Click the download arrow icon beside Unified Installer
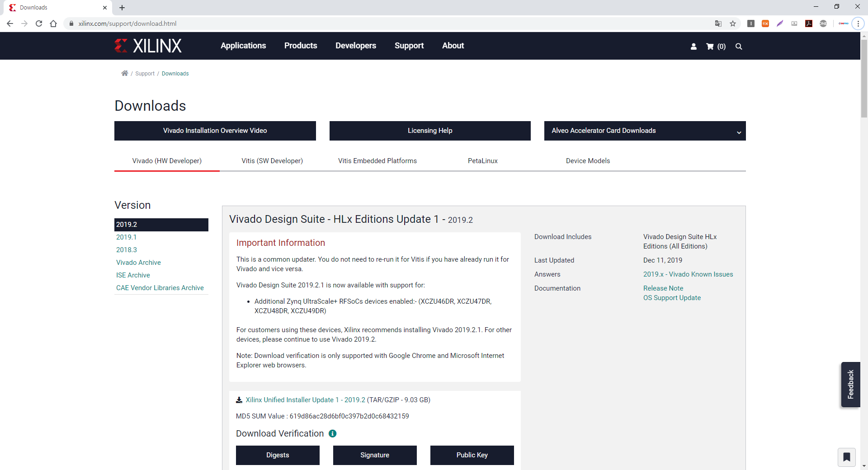The image size is (868, 470). (x=239, y=400)
